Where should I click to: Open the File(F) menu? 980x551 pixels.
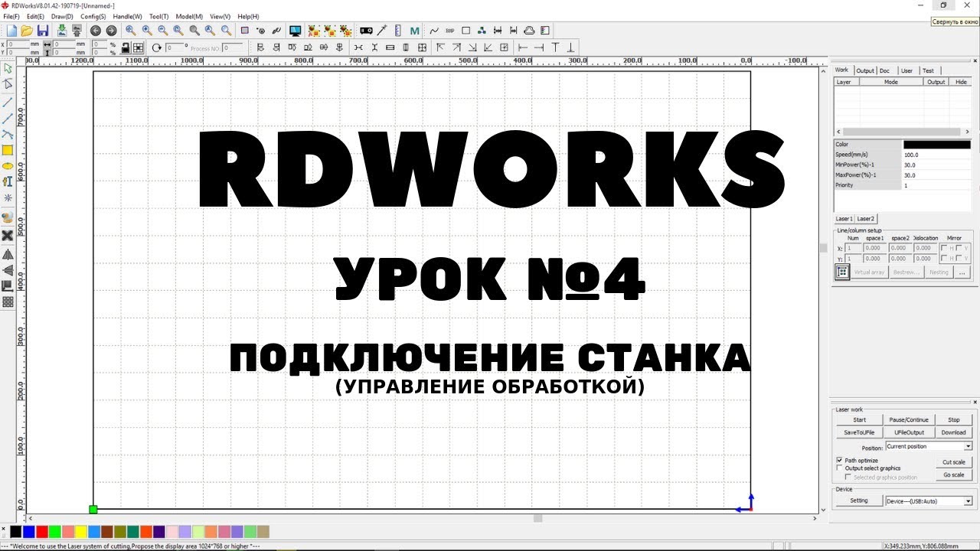click(11, 16)
